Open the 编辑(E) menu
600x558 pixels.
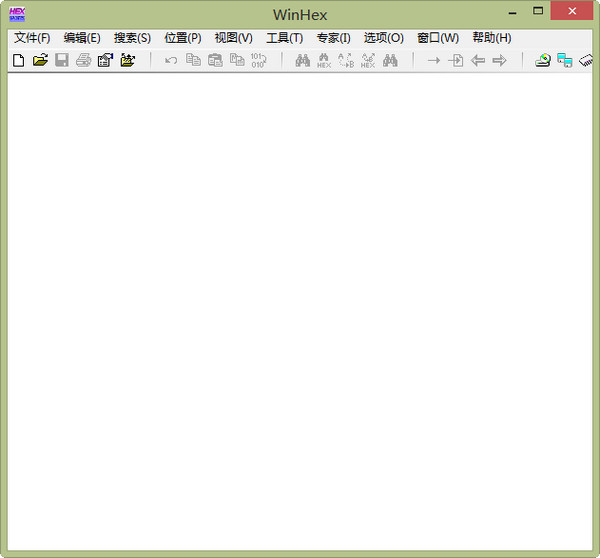pyautogui.click(x=82, y=38)
